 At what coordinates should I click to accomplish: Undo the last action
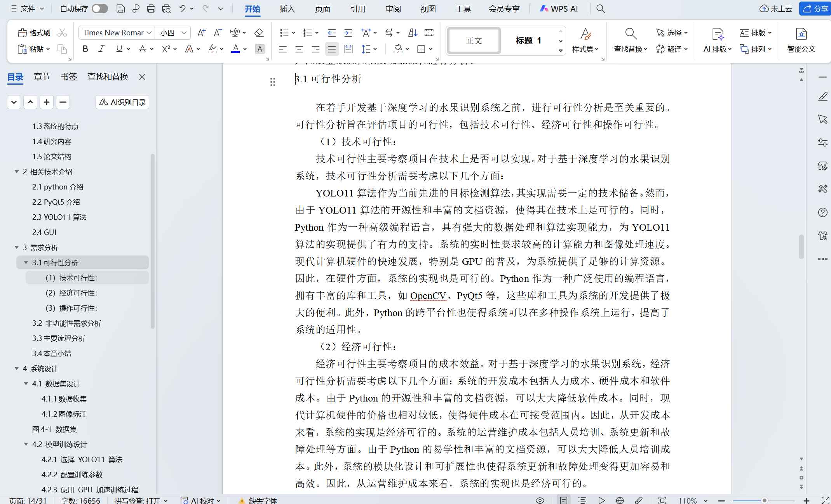(x=182, y=9)
